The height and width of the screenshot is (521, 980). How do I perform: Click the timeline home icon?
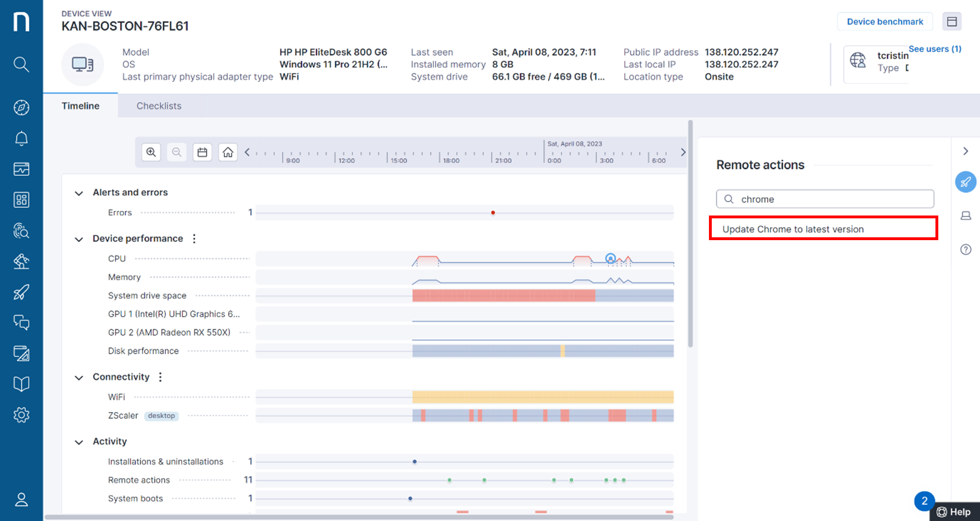[228, 152]
